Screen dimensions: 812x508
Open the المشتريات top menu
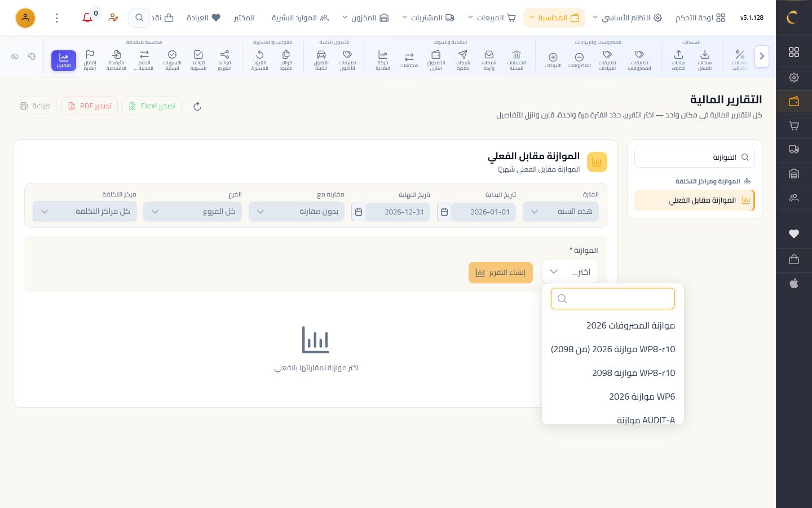point(429,17)
